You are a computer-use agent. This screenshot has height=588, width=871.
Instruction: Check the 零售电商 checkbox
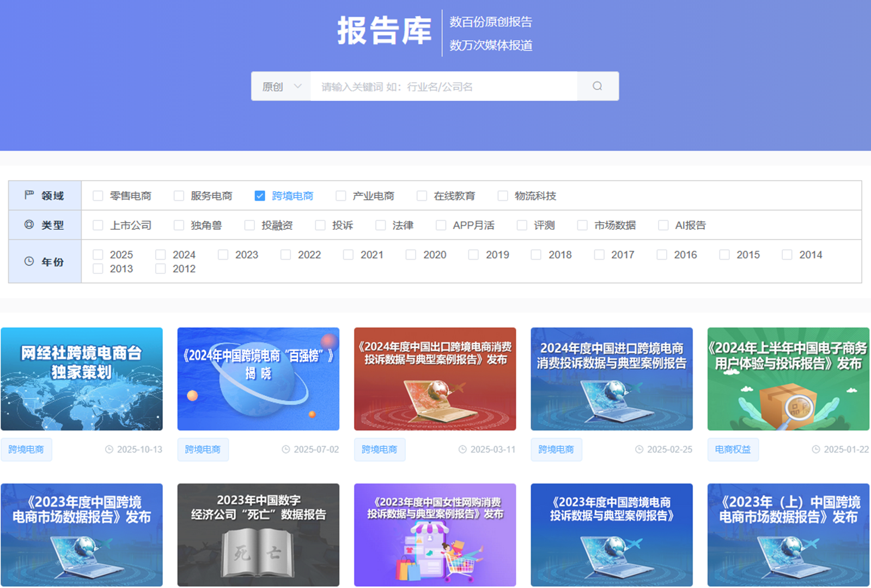tap(98, 195)
